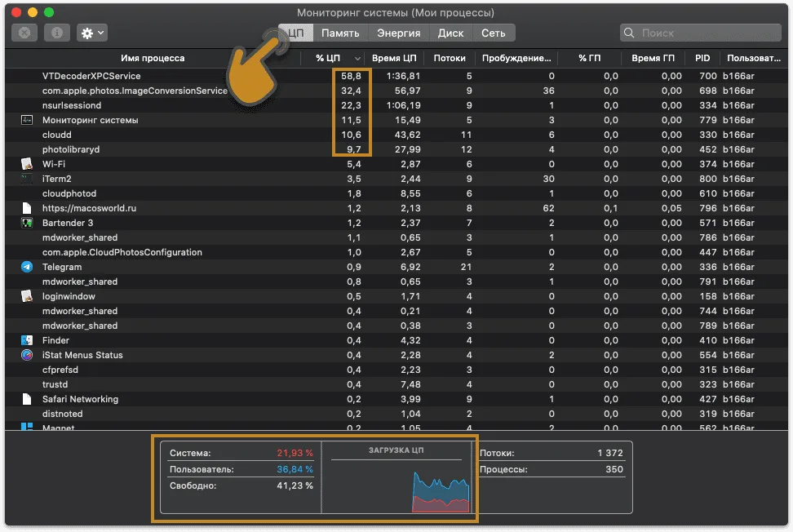
Task: Click the quit process X toolbar icon
Action: [x=24, y=33]
